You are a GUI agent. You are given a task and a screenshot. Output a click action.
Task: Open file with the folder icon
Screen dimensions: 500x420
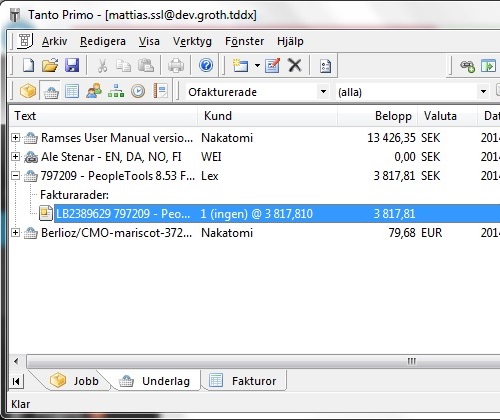pos(50,65)
